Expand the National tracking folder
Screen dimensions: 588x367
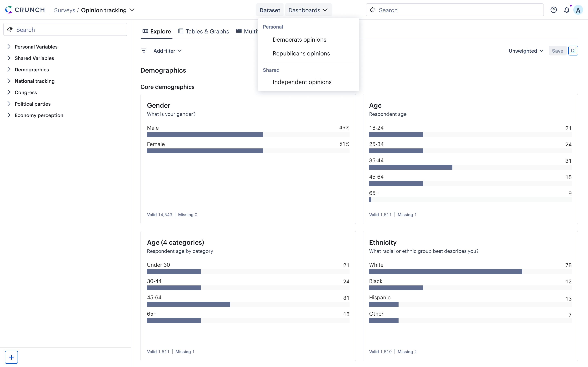coord(9,81)
